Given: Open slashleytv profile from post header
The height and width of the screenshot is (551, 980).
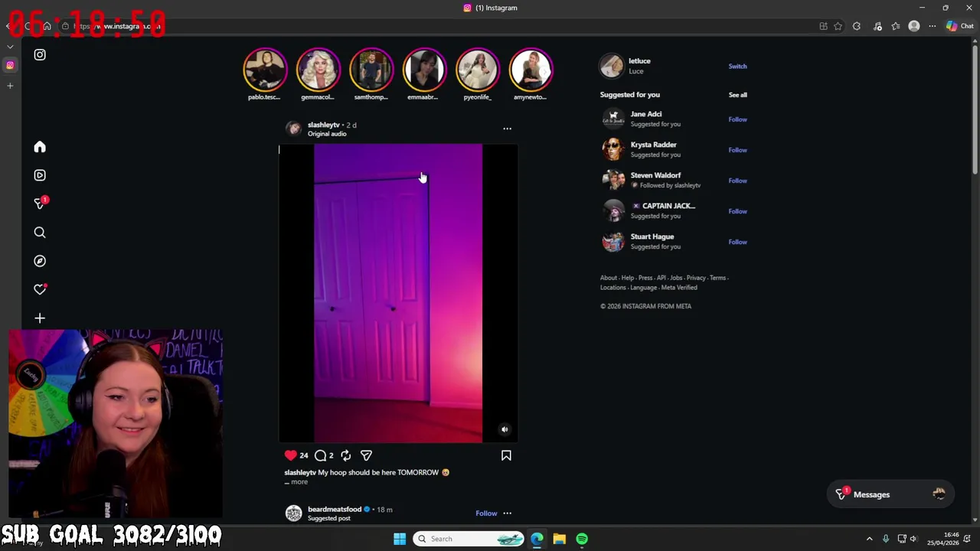Looking at the screenshot, I should 323,125.
